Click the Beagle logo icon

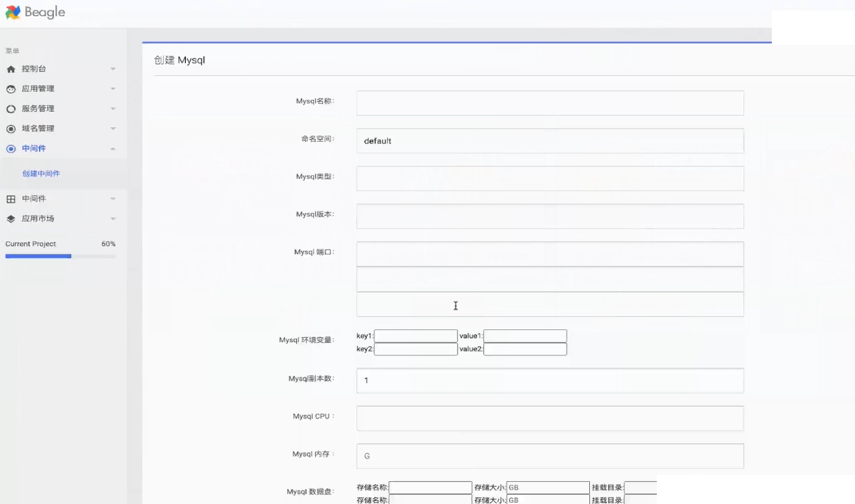pos(13,12)
